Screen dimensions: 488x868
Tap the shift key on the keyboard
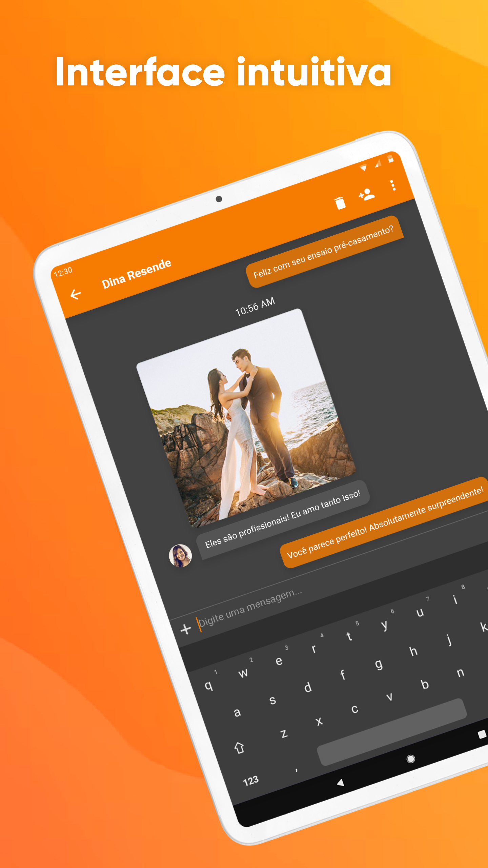tap(239, 747)
